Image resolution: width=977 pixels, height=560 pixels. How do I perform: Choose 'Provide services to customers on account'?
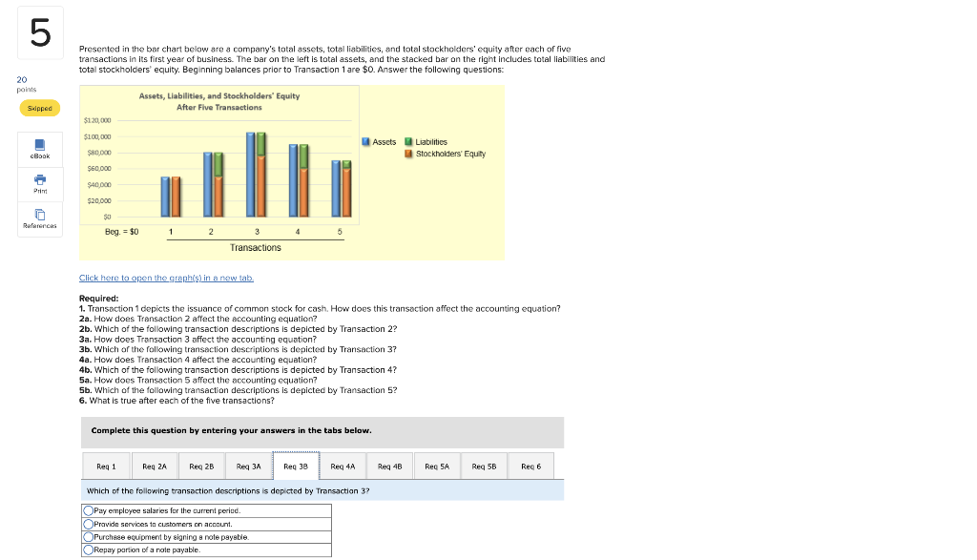(x=87, y=523)
